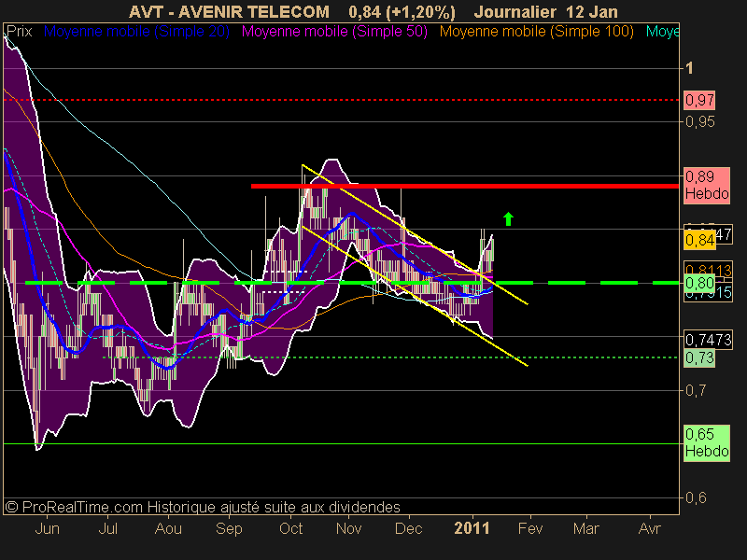Screen dimensions: 747x560
Task: Click the 'Fev' time axis label
Action: coord(530,528)
